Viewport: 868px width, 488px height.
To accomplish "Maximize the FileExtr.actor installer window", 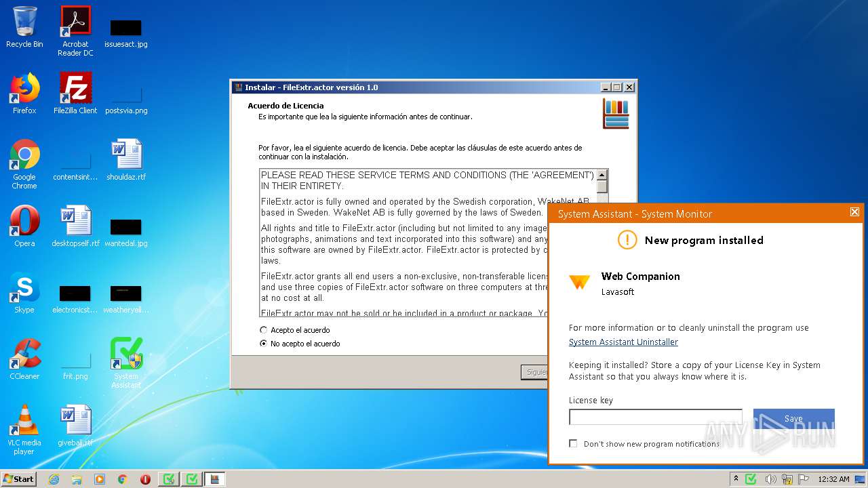I will (616, 87).
